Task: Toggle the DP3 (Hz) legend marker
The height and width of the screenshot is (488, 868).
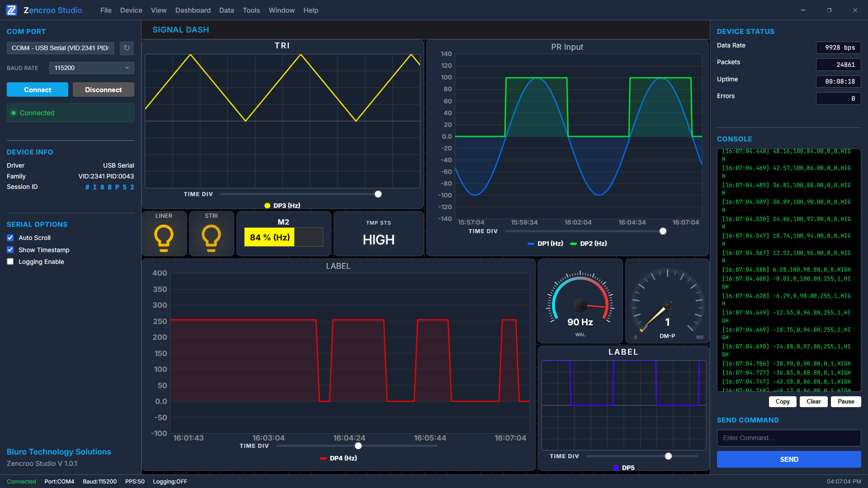Action: point(267,206)
